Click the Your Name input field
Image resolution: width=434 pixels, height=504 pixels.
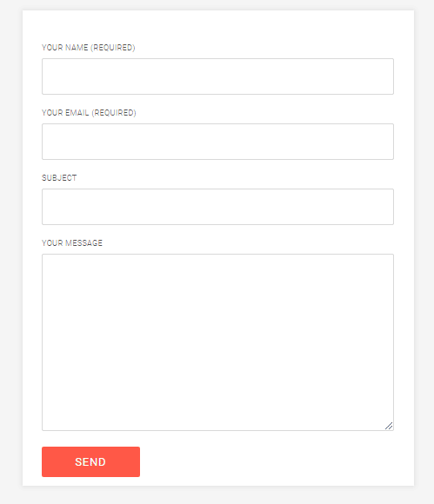(217, 76)
